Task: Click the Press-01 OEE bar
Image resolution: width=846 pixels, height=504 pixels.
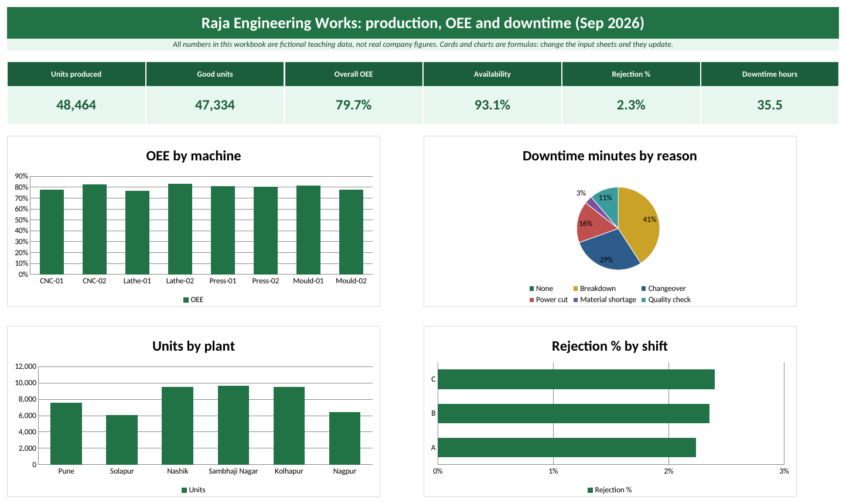Action: [223, 230]
